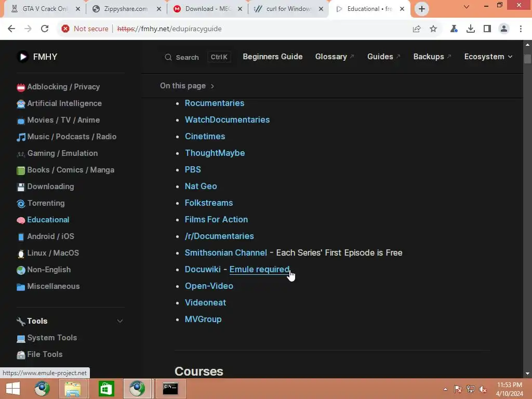Collapse the Tools sidebar section chevron
532x399 pixels.
tap(120, 321)
